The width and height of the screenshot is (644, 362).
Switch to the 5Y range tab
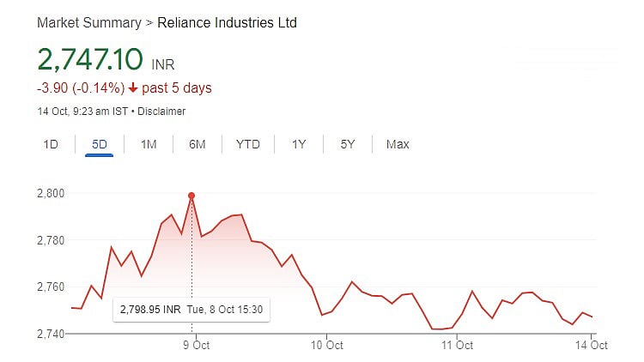348,144
